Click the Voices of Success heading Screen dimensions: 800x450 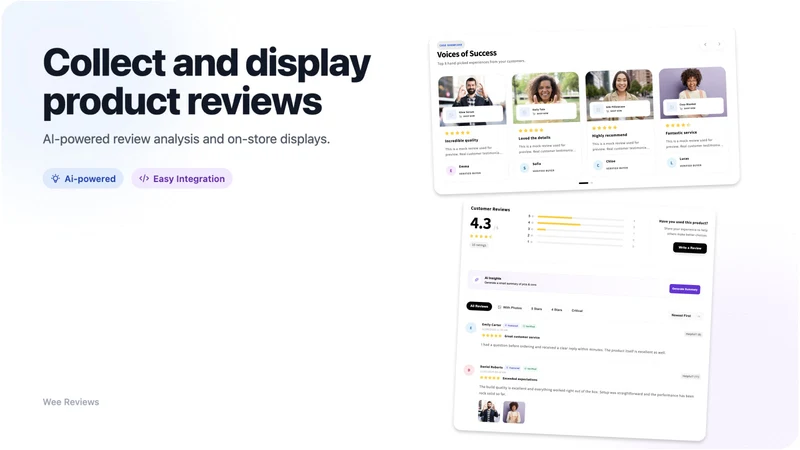point(467,53)
